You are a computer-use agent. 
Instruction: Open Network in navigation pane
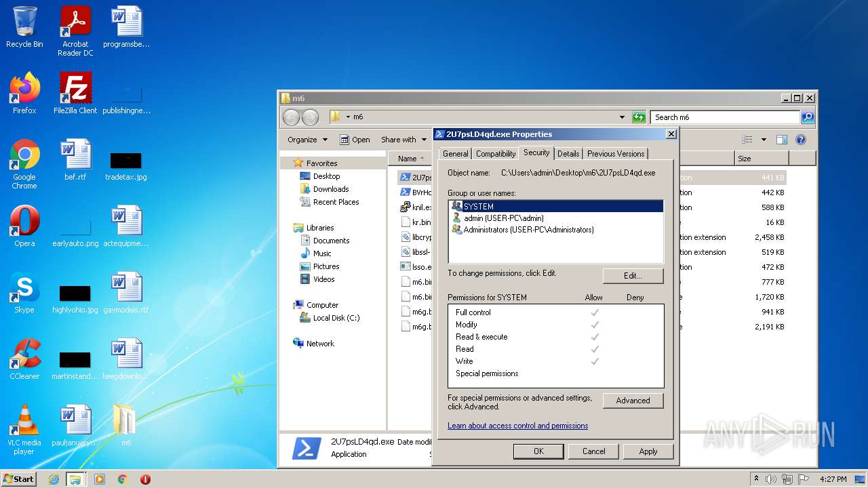click(x=320, y=344)
